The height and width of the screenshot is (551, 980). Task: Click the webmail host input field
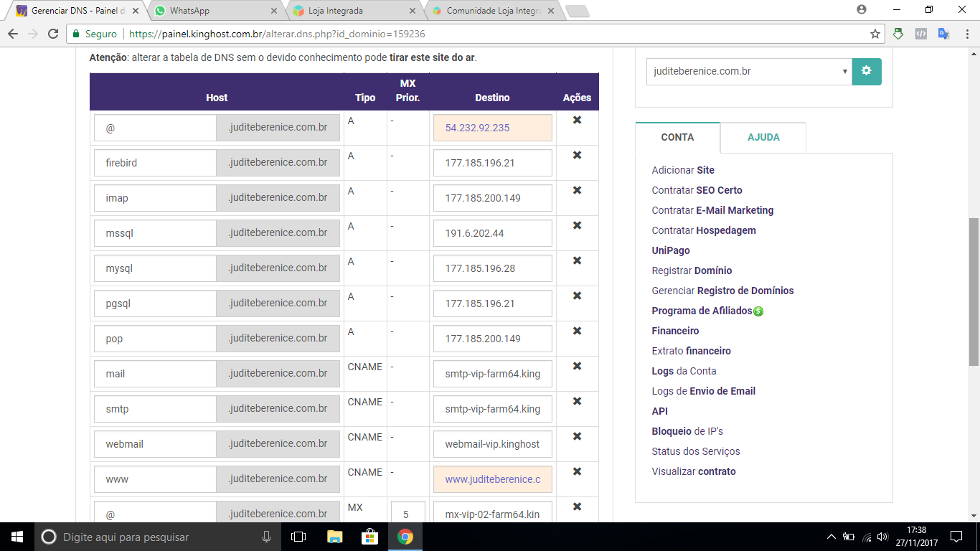(155, 444)
